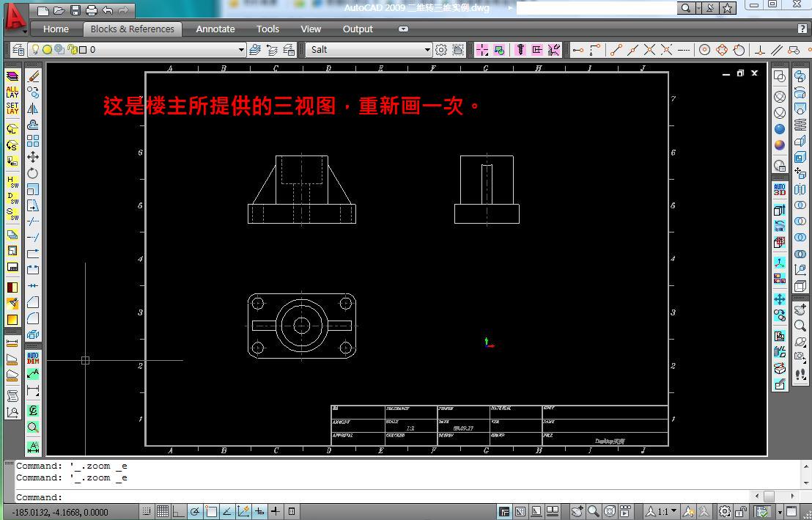Undo last action with arrow icon
Screen dimensions: 812x520
(107, 10)
